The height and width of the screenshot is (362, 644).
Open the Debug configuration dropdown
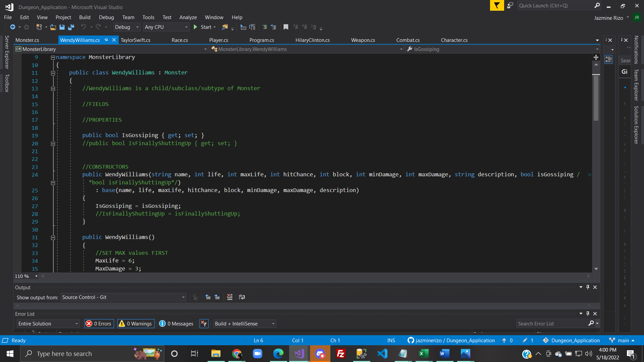[x=127, y=27]
